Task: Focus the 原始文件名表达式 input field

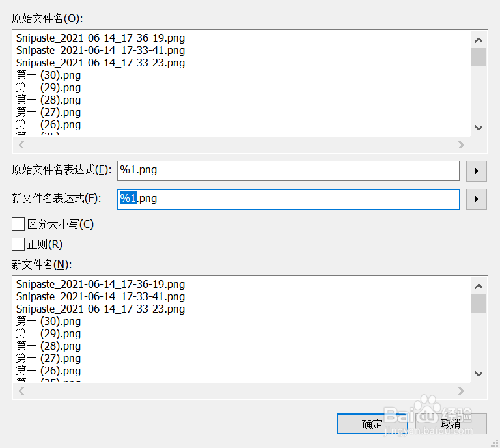Action: (x=288, y=171)
